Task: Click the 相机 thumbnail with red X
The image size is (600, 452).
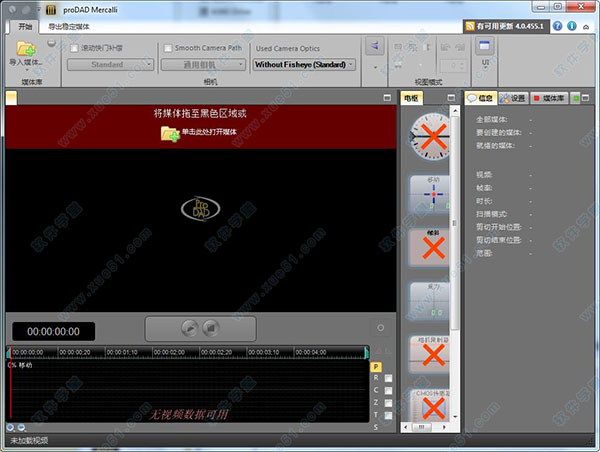Action: (x=429, y=354)
